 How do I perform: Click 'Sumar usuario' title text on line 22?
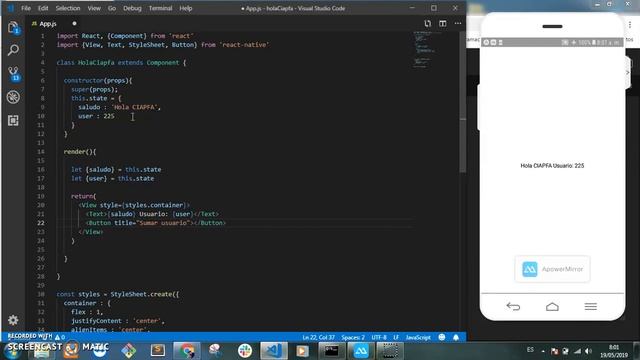pos(164,223)
